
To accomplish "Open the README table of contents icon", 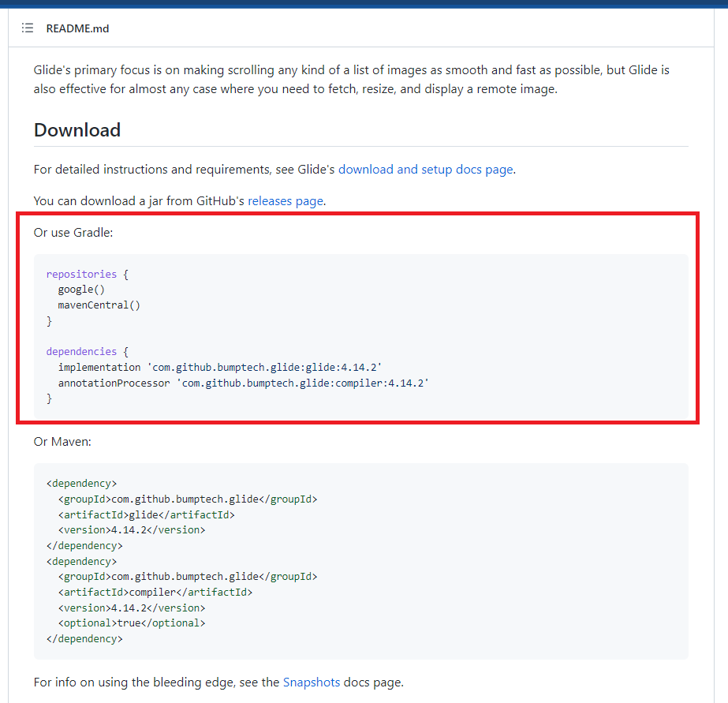I will point(28,28).
